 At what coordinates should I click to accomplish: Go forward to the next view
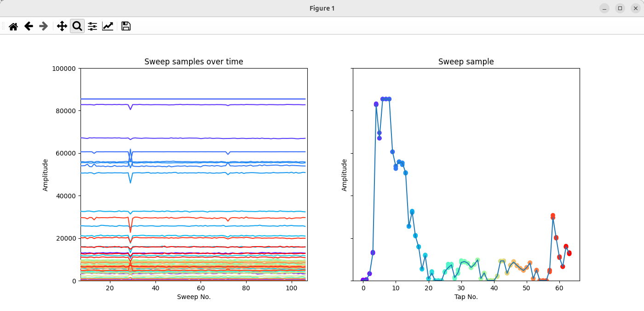click(44, 26)
